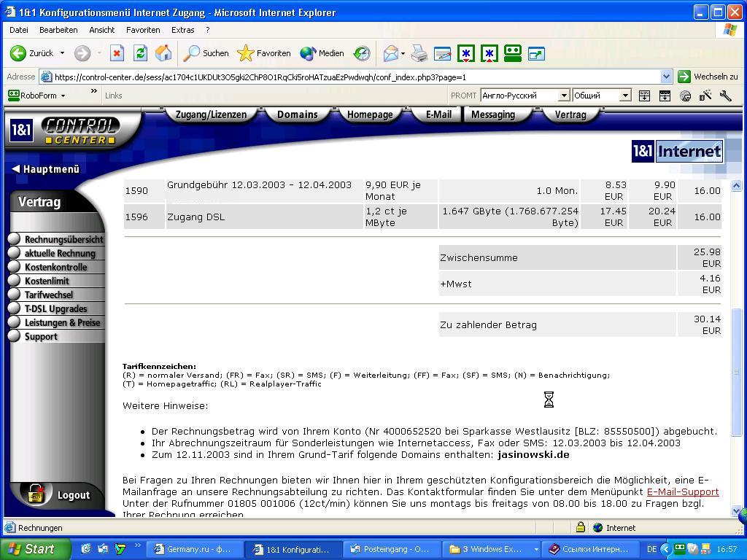The height and width of the screenshot is (560, 747).
Task: Refresh the current page
Action: point(140,53)
